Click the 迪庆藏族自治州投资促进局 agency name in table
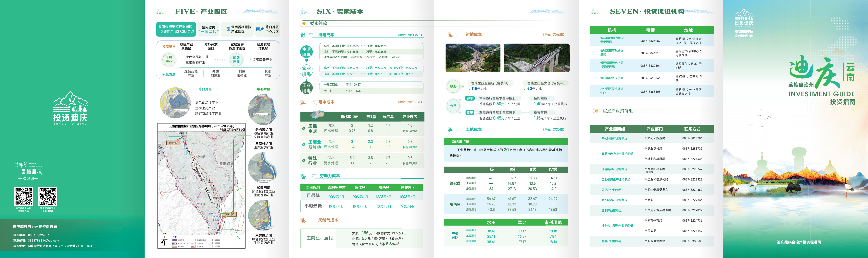Screen dimensions: 868x258 (x=611, y=40)
